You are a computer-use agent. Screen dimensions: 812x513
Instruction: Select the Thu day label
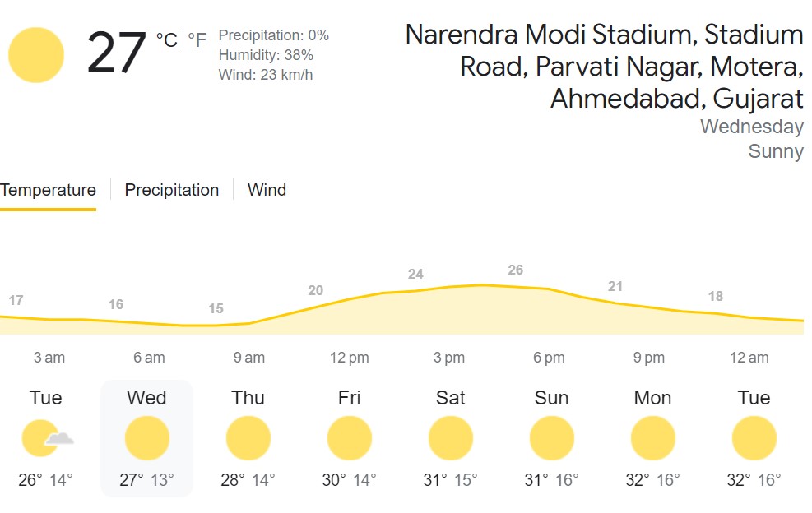point(248,398)
